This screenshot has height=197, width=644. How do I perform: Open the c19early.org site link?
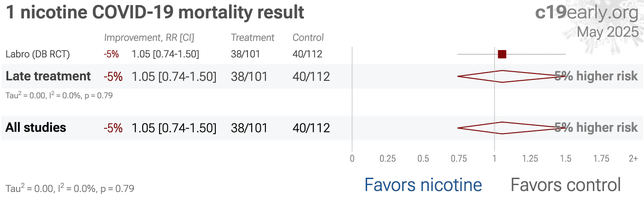[587, 13]
